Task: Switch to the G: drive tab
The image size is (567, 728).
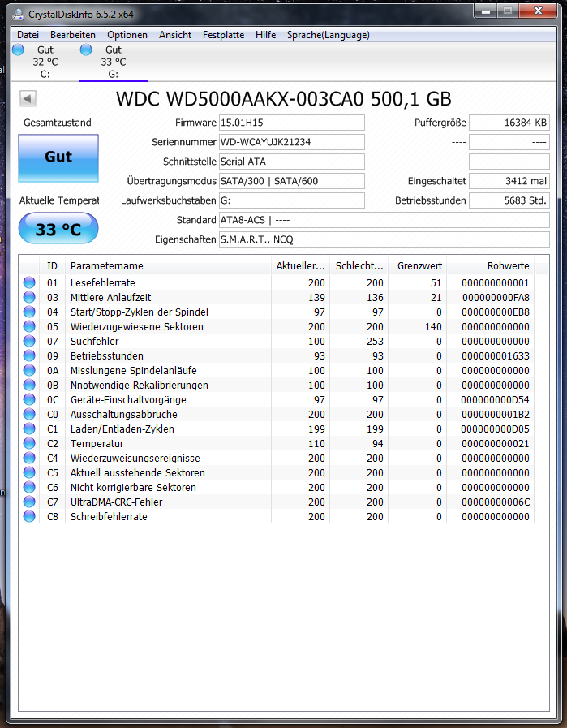Action: (x=114, y=62)
